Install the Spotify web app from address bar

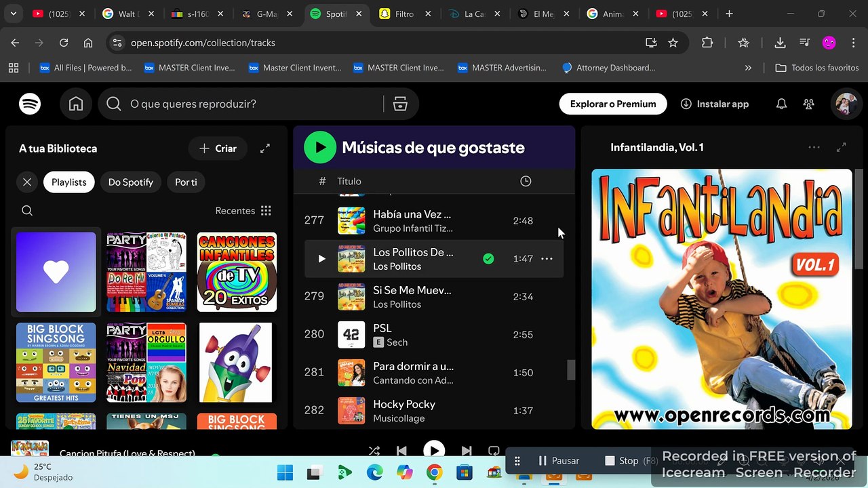coord(651,43)
